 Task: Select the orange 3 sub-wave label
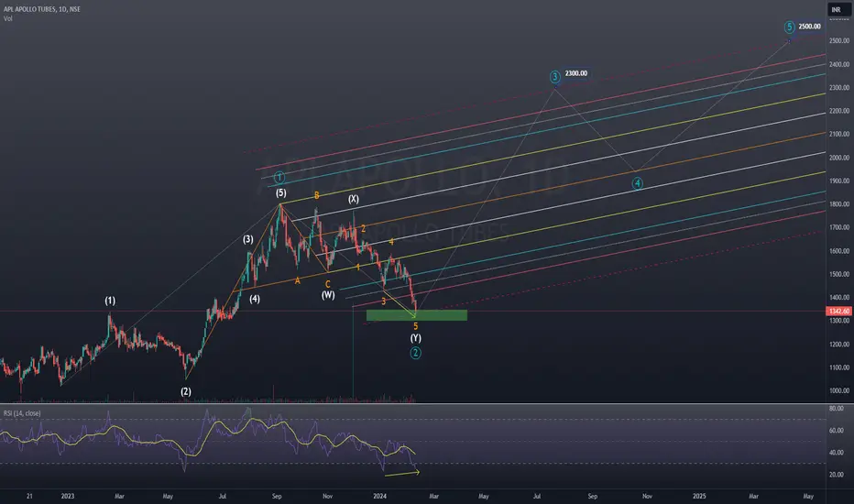click(383, 301)
